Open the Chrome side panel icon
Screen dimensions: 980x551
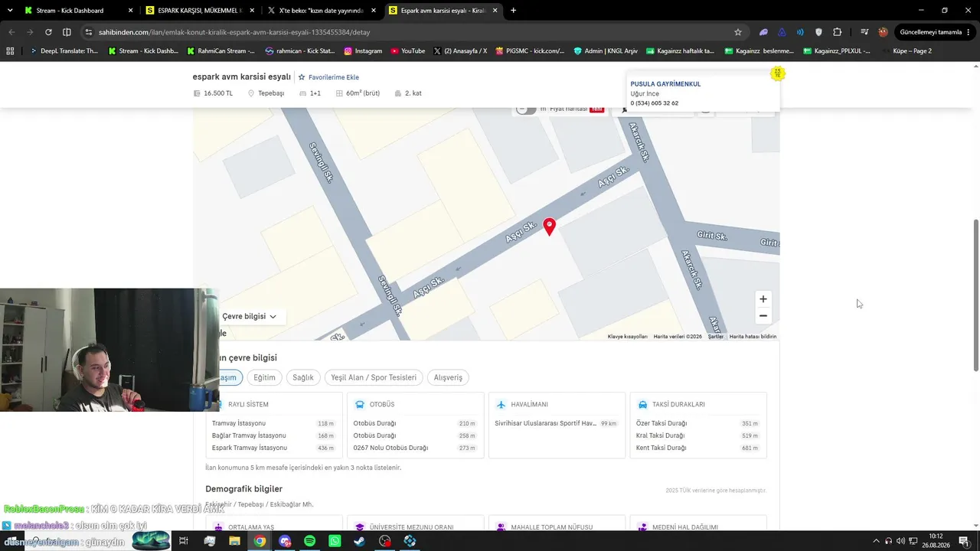pos(67,32)
